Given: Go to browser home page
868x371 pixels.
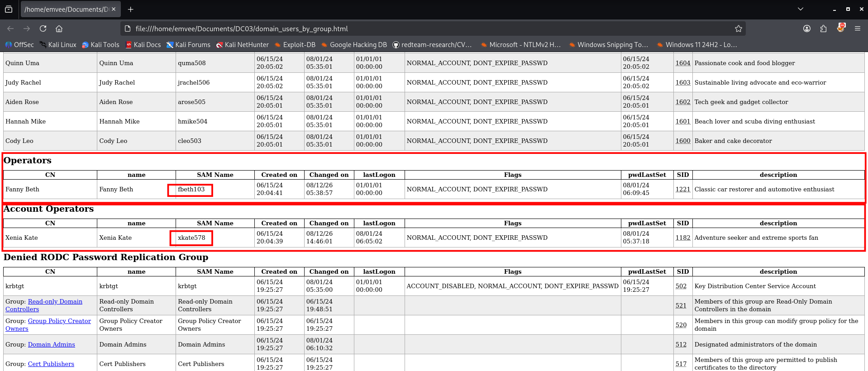Looking at the screenshot, I should [x=59, y=29].
